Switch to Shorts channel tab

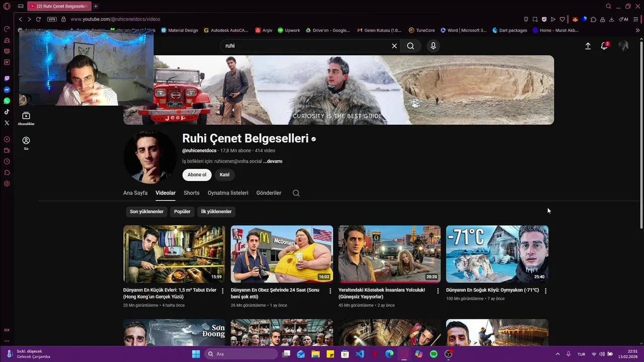[x=192, y=193]
